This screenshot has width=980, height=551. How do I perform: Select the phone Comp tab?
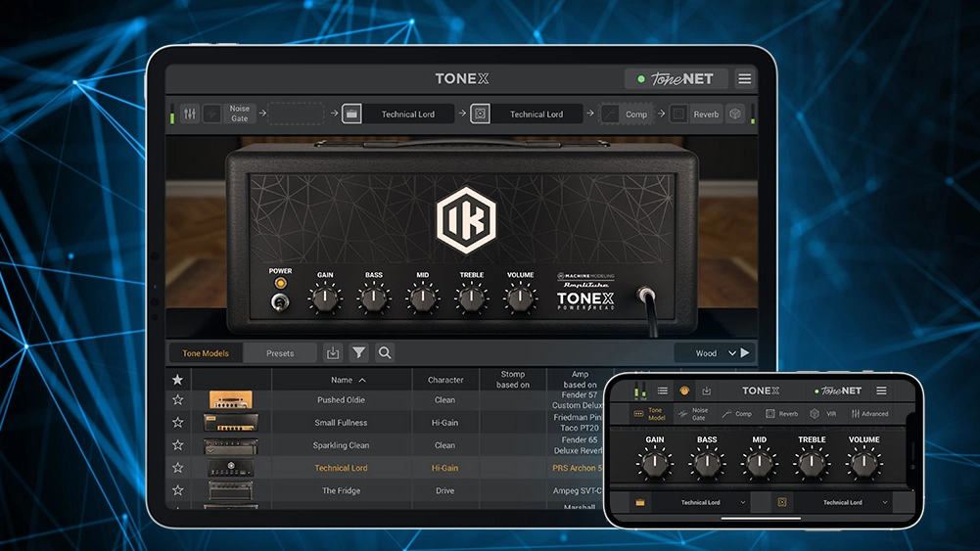tap(736, 414)
